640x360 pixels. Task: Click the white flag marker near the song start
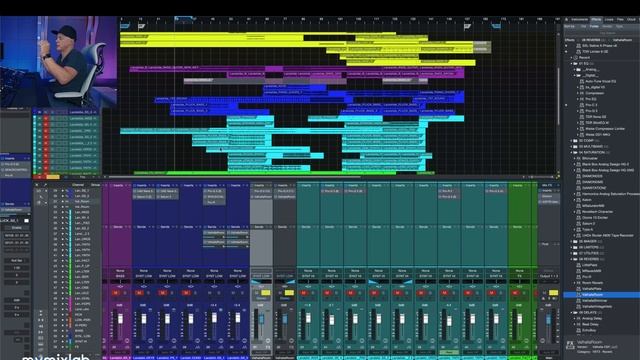pos(141,27)
